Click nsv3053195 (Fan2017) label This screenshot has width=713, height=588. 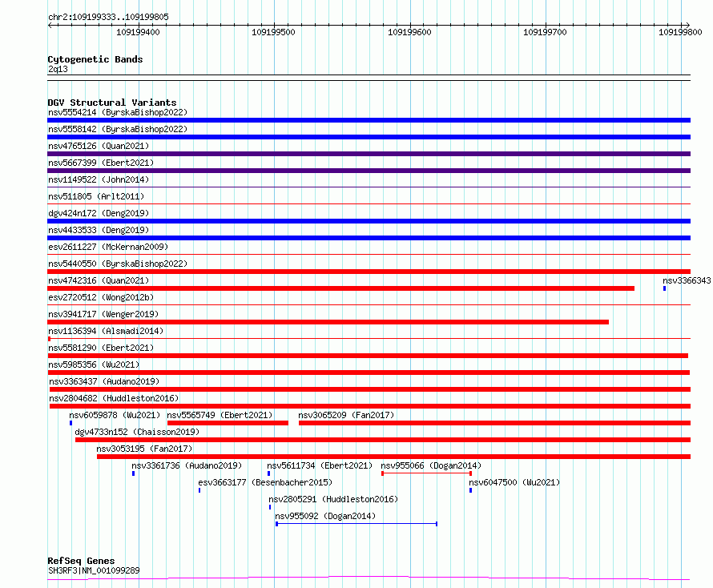[144, 449]
